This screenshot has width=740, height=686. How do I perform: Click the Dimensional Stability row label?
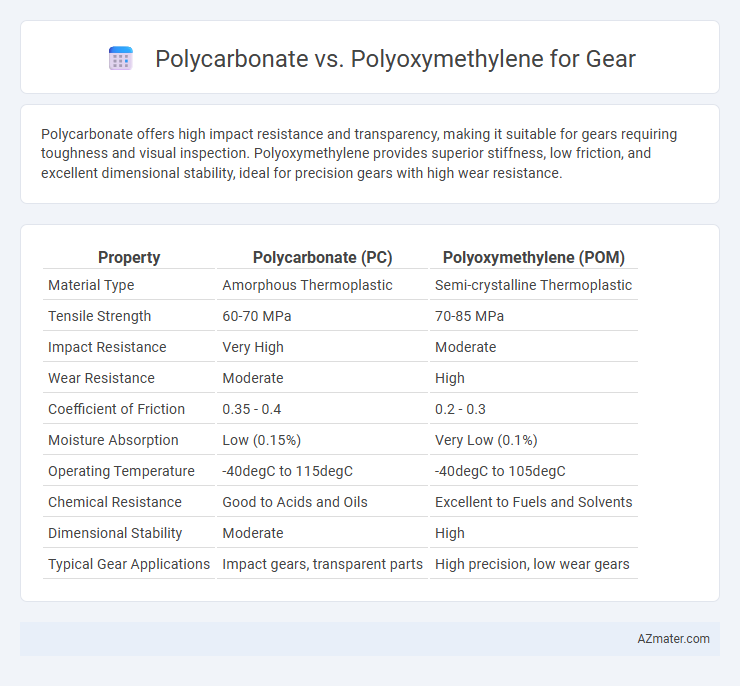point(115,533)
